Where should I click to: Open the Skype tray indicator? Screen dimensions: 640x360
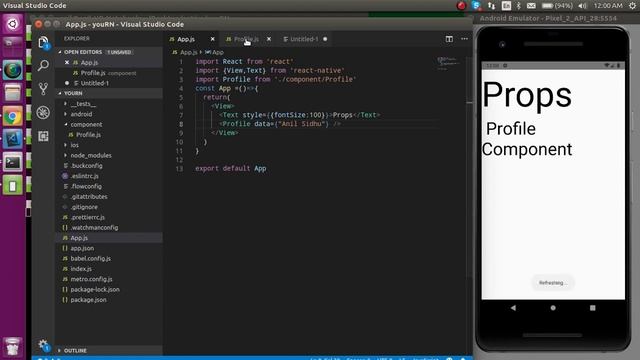476,5
